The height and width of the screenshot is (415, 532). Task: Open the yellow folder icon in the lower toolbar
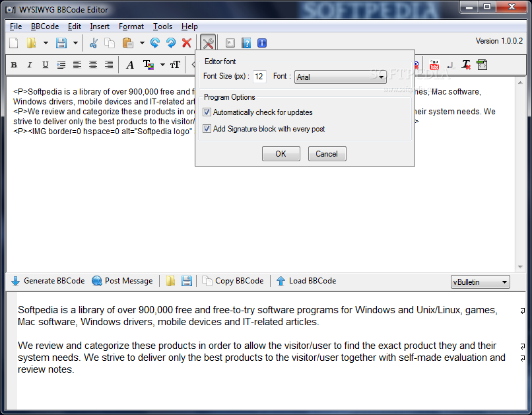[x=171, y=281]
